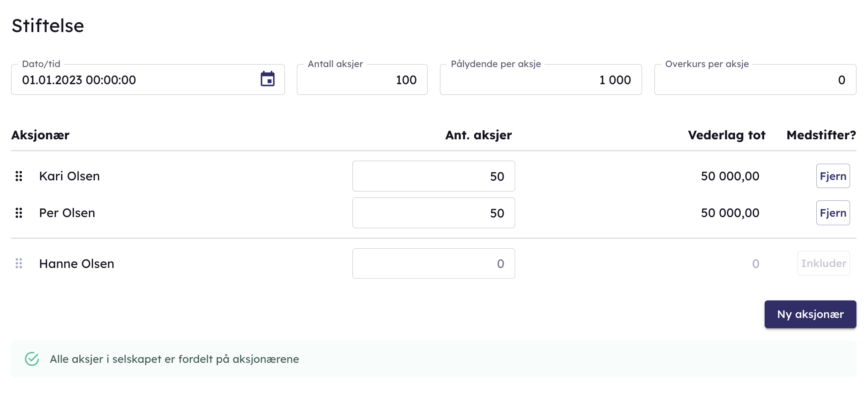The height and width of the screenshot is (394, 868).
Task: Edit Per Olsen's share count field
Action: click(433, 213)
